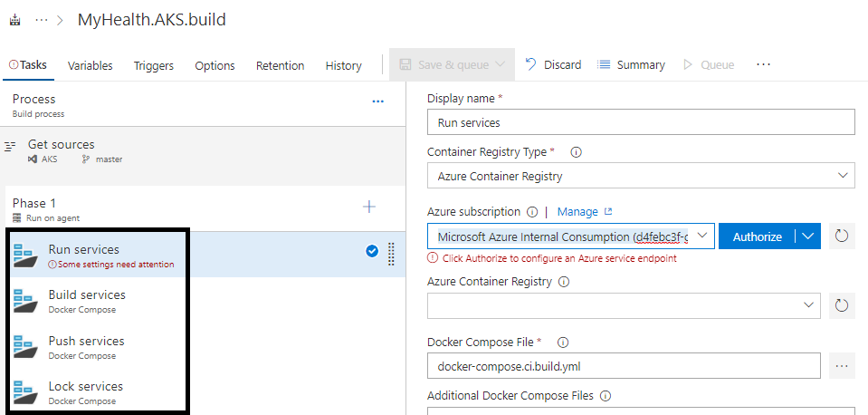Click the Display name text field
Screen dimensions: 868x415
point(640,122)
